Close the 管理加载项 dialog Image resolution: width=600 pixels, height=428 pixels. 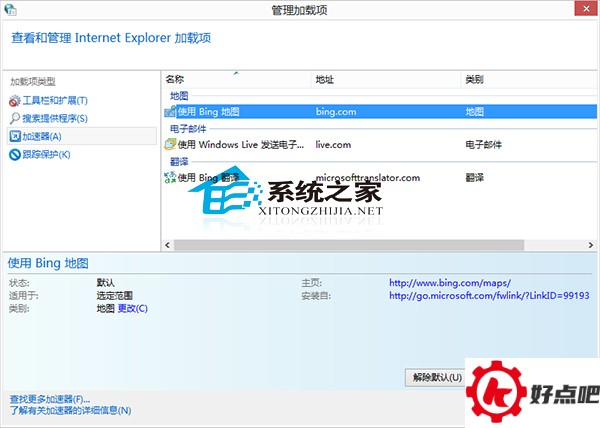pyautogui.click(x=586, y=8)
